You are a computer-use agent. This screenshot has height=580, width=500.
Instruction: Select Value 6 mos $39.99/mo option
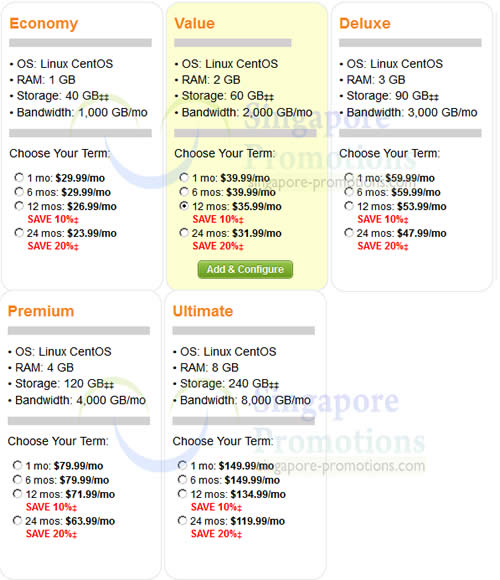184,192
